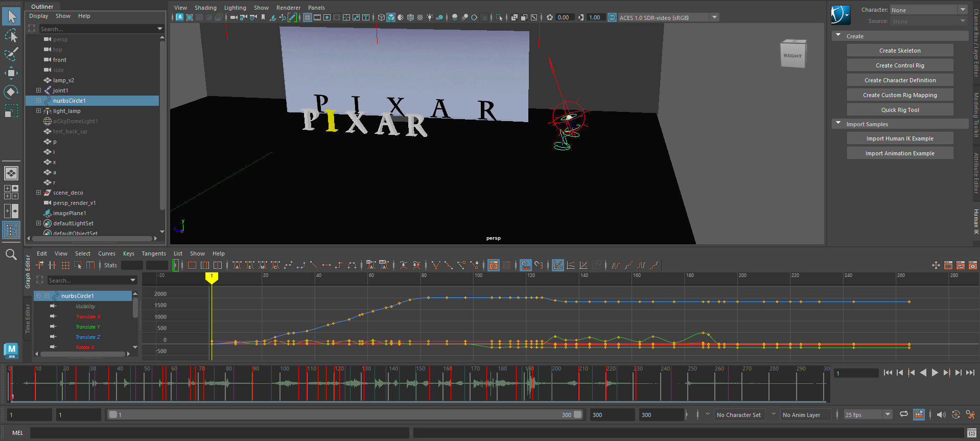Image resolution: width=980 pixels, height=441 pixels.
Task: Open Outliner search dropdown arrow
Action: pyautogui.click(x=160, y=29)
